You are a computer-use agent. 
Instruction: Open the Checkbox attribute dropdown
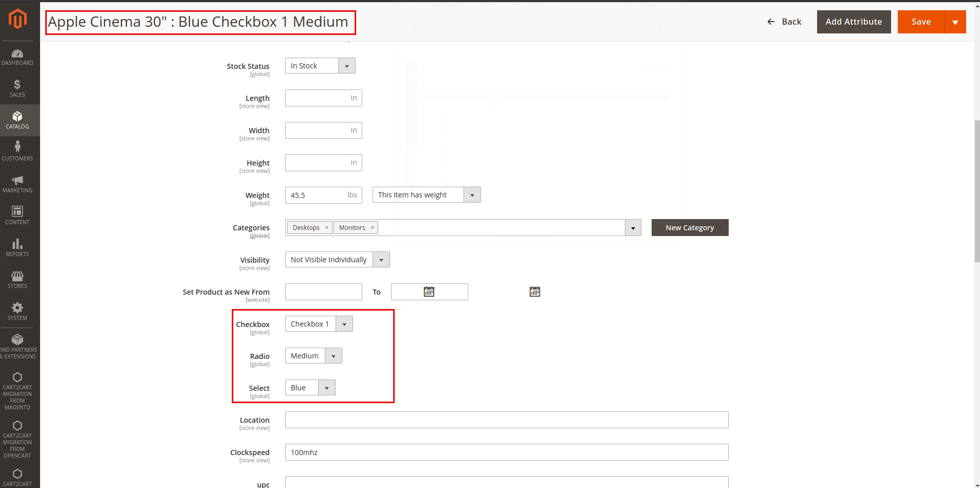point(319,324)
